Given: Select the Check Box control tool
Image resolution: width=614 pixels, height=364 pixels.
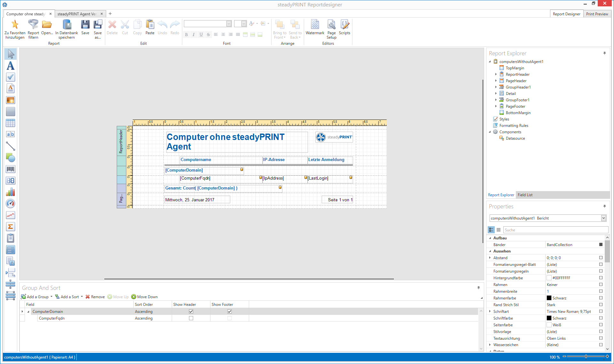Looking at the screenshot, I should pos(11,77).
